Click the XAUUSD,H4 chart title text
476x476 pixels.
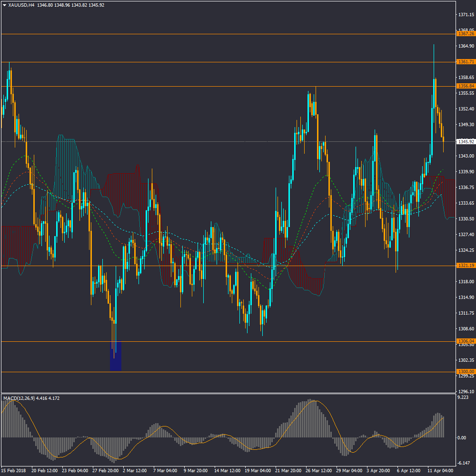click(x=21, y=5)
